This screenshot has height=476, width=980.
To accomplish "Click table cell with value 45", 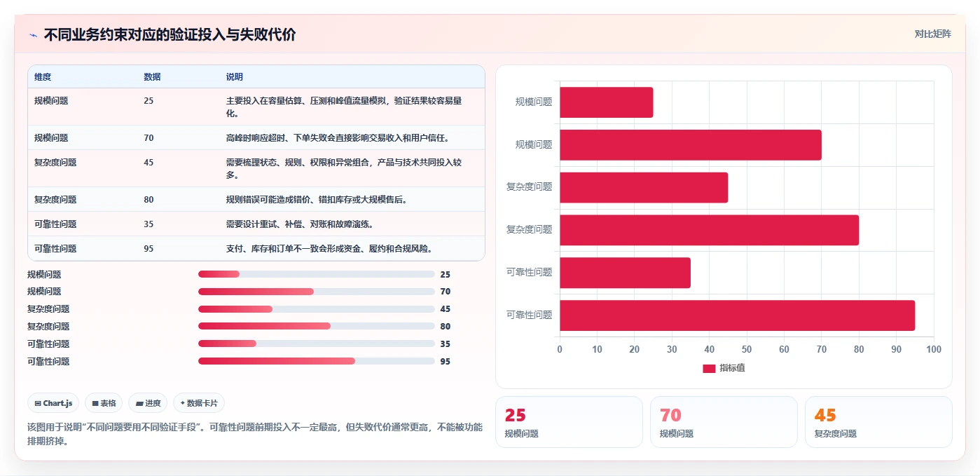I will pos(149,163).
